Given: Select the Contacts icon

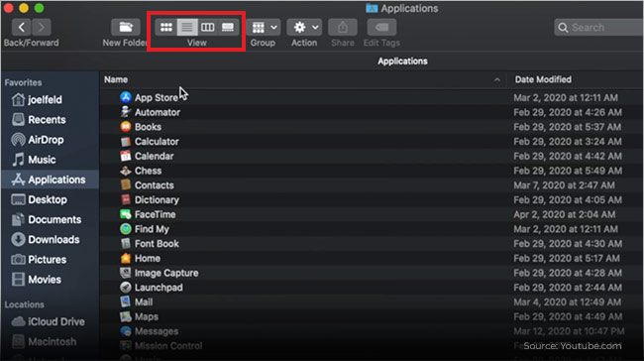Looking at the screenshot, I should [126, 185].
